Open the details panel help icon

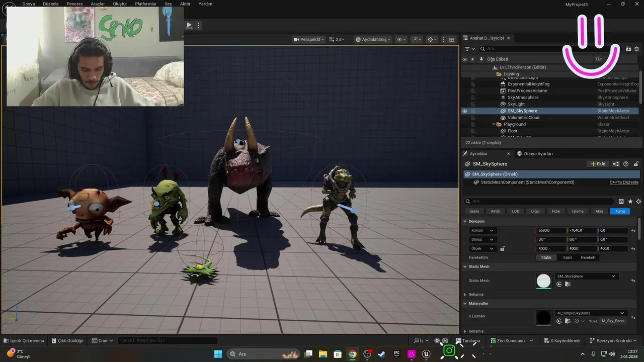pyautogui.click(x=626, y=164)
